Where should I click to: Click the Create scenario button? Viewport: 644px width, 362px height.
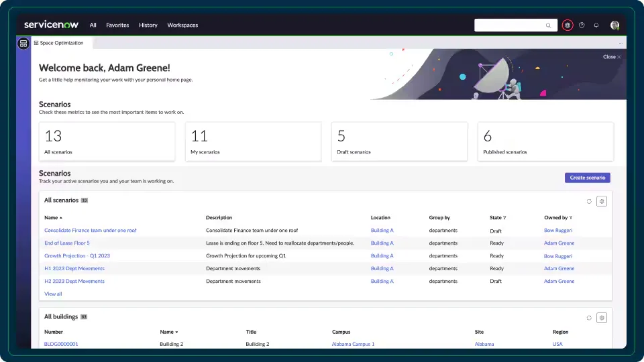(587, 178)
